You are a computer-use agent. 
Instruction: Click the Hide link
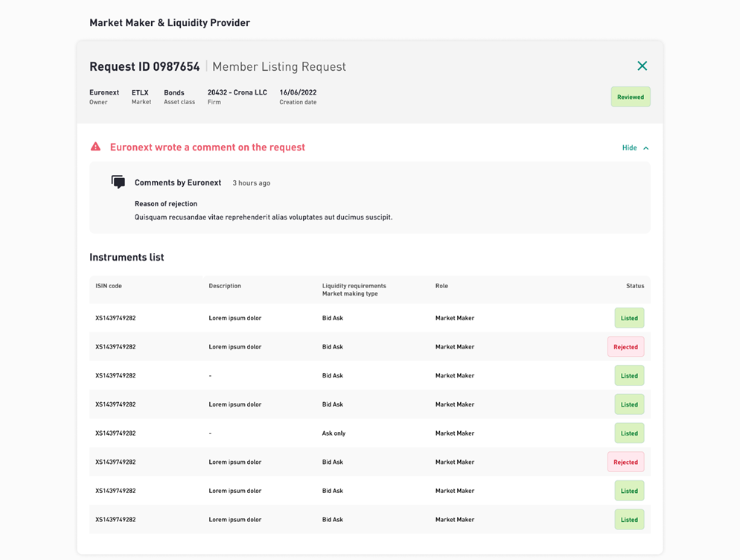click(x=629, y=147)
